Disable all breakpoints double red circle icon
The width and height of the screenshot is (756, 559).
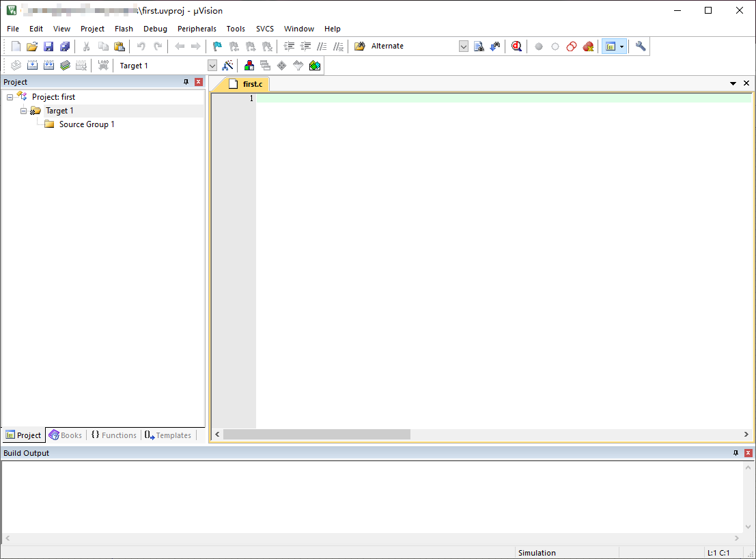pos(572,46)
